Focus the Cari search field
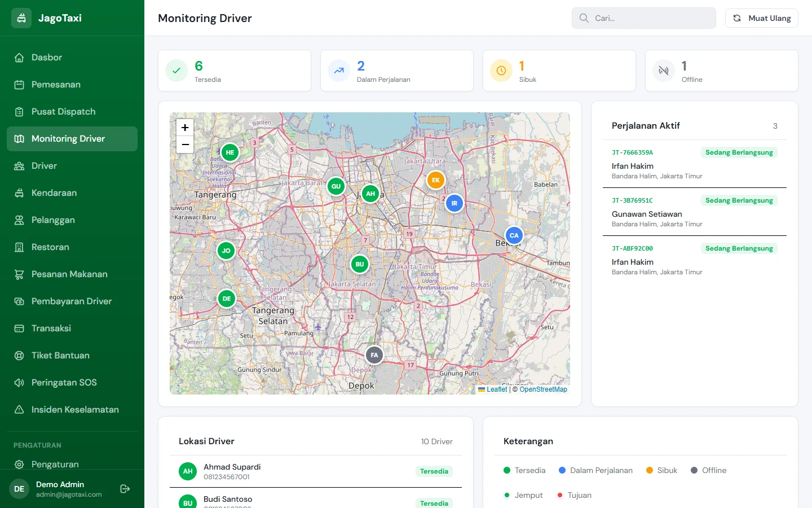 click(644, 18)
